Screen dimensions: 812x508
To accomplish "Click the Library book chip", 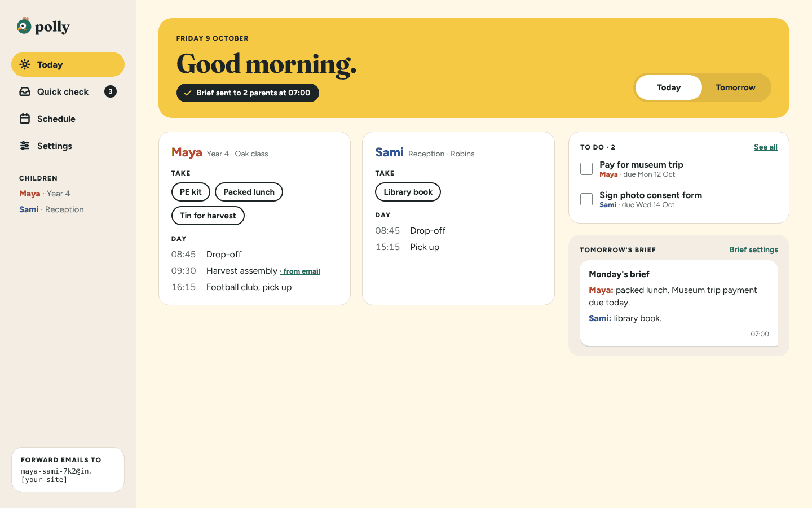I will tap(408, 192).
